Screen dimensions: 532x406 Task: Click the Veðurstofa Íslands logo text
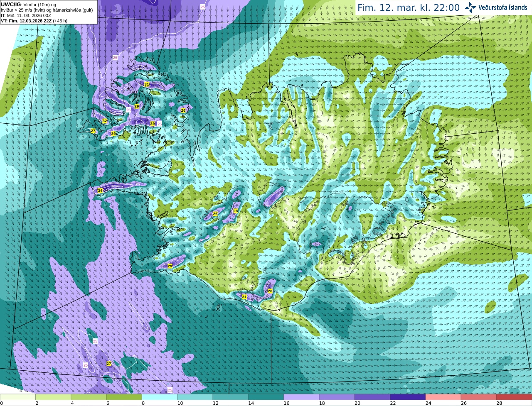(503, 7)
